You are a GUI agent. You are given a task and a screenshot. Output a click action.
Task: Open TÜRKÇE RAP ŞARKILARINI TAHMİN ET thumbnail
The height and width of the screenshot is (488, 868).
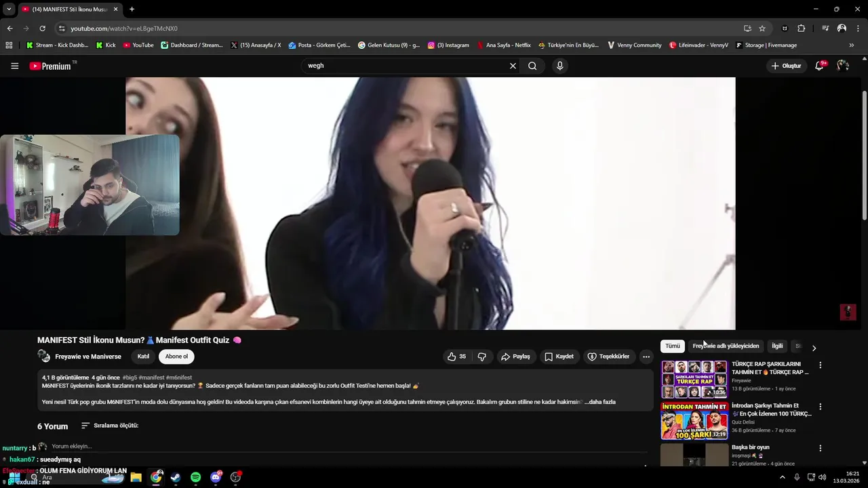tap(694, 379)
